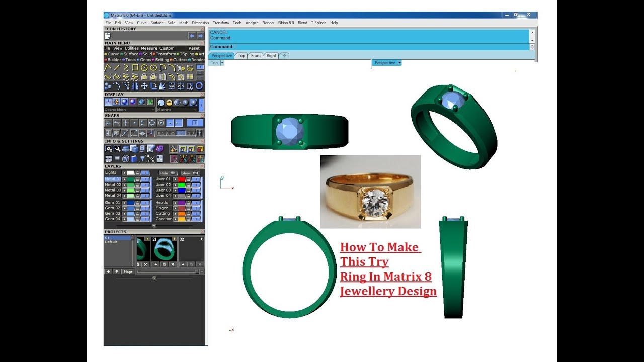The height and width of the screenshot is (362, 644).
Task: Click the Show layers button
Action: [x=190, y=173]
